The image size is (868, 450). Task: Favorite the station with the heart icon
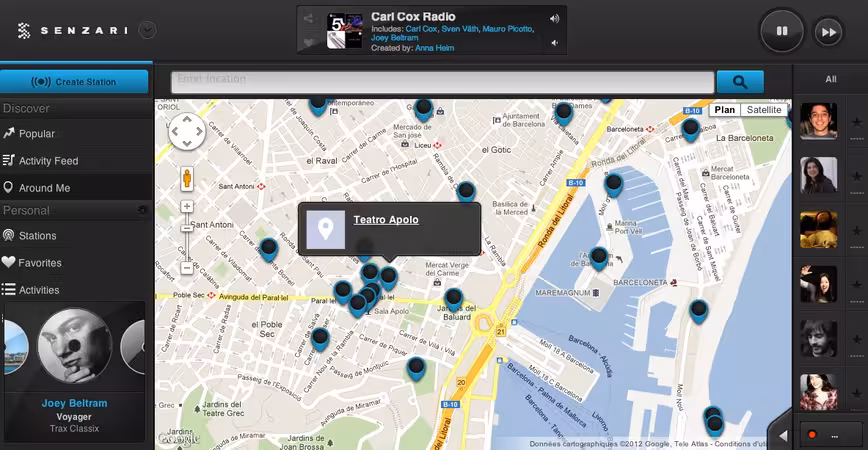click(x=308, y=42)
